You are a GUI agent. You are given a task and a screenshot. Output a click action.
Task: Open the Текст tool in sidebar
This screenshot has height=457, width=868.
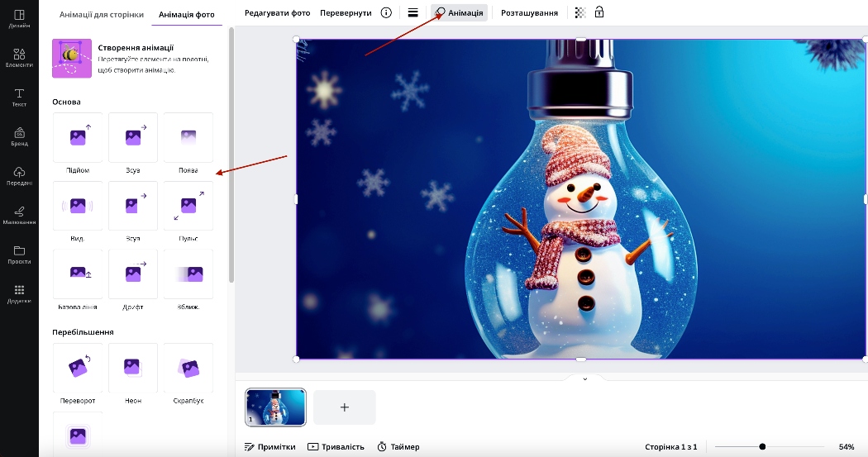click(x=19, y=98)
